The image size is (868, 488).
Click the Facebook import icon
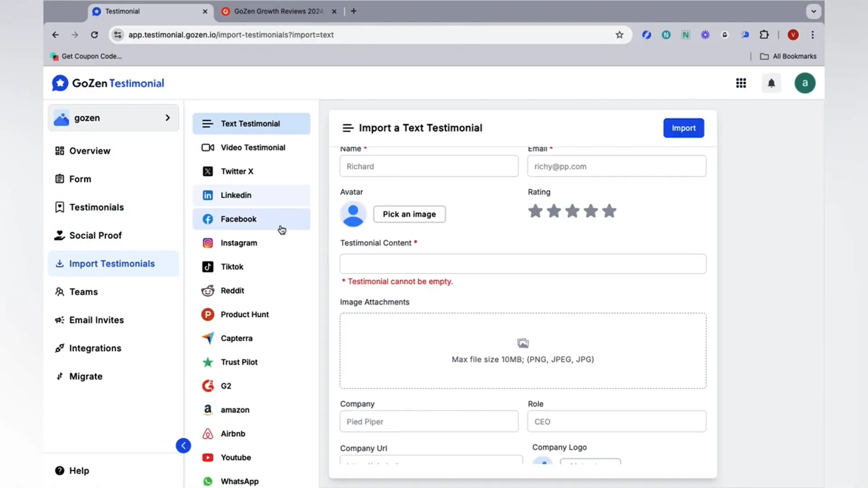(207, 219)
